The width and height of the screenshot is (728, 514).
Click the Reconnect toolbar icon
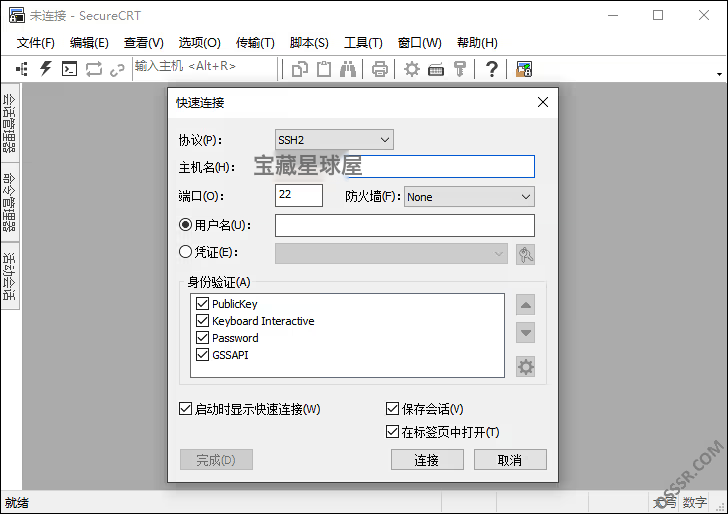[x=94, y=69]
